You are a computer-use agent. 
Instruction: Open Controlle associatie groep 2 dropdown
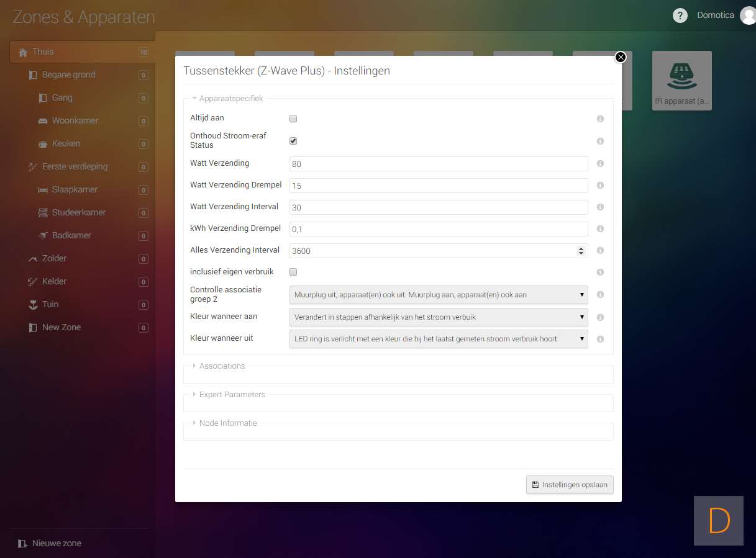439,295
